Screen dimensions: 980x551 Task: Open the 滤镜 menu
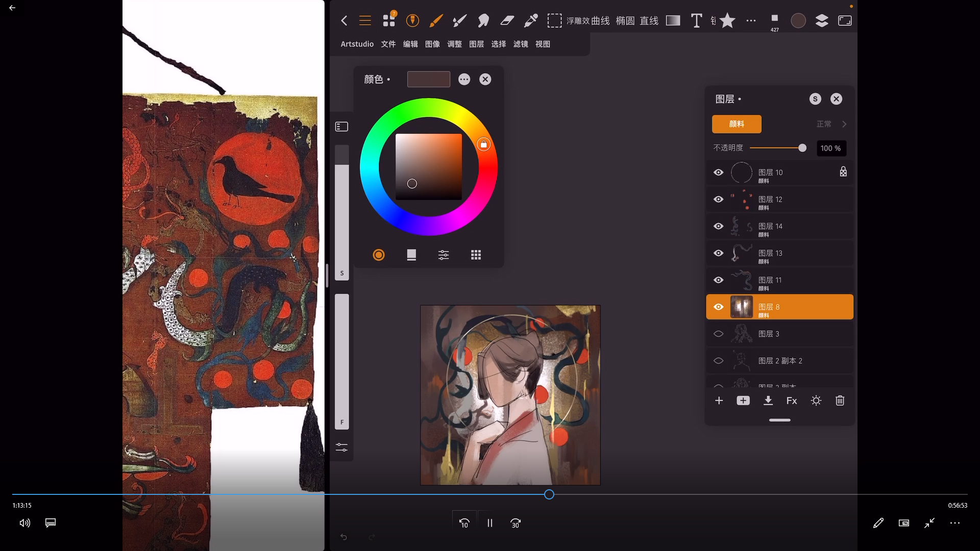[521, 44]
